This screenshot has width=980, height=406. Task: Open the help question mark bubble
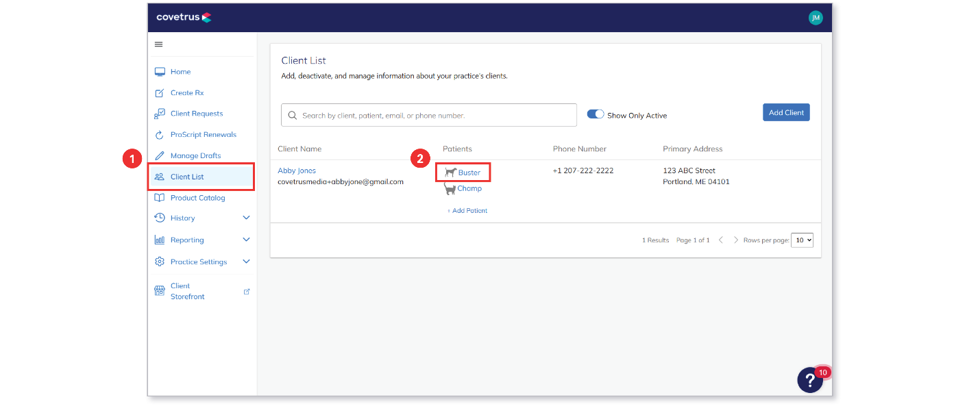point(810,380)
